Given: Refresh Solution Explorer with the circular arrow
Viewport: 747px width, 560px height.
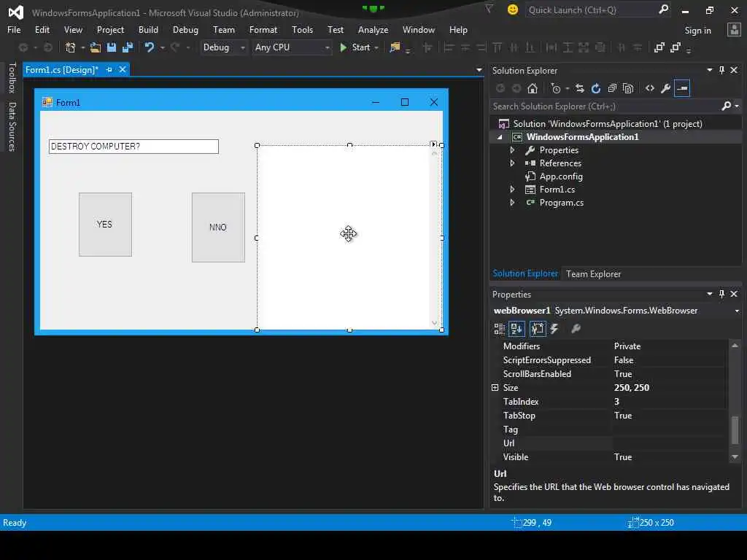Looking at the screenshot, I should (596, 88).
